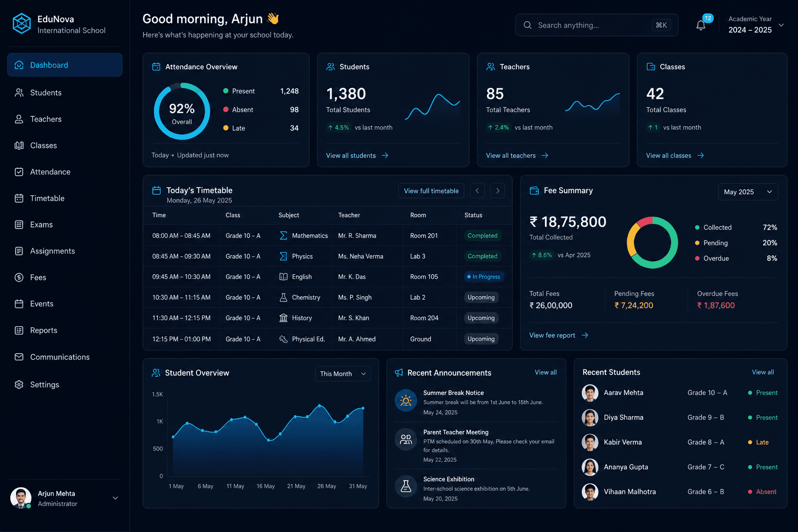This screenshot has height=532, width=798.
Task: Click Aarav Mehta's avatar thumbnail
Action: click(x=590, y=393)
